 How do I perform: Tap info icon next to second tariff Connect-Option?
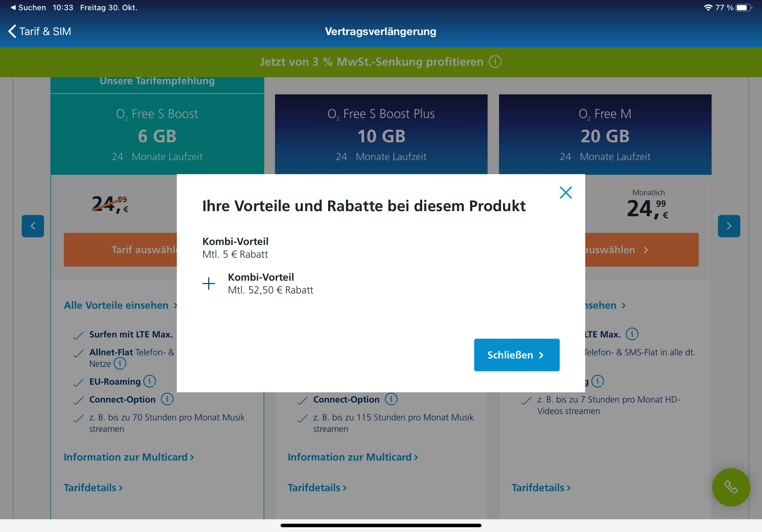tap(391, 399)
